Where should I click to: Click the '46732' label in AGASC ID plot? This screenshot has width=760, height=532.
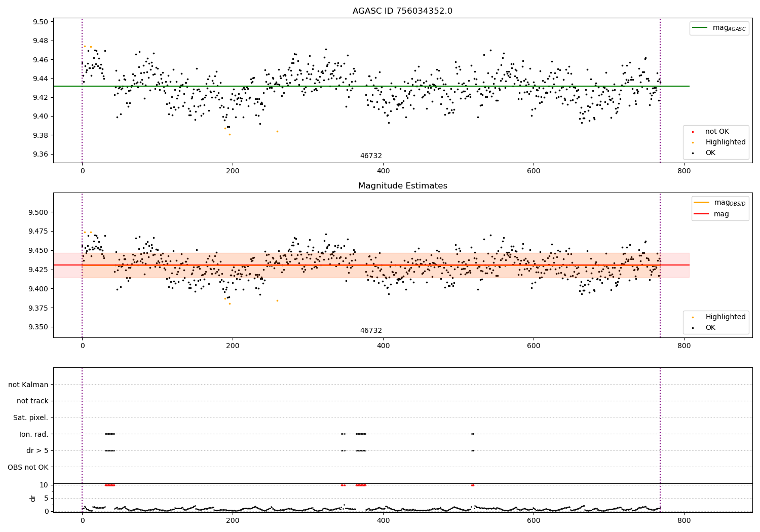point(371,156)
